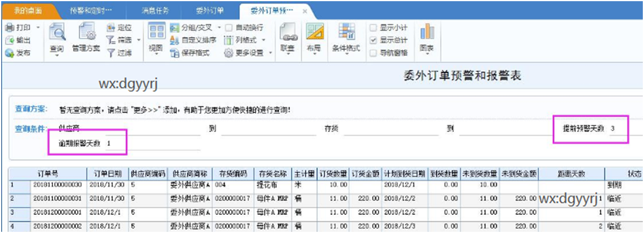The width and height of the screenshot is (644, 233).
Task: Click the 图表 chart icon
Action: [x=427, y=32]
